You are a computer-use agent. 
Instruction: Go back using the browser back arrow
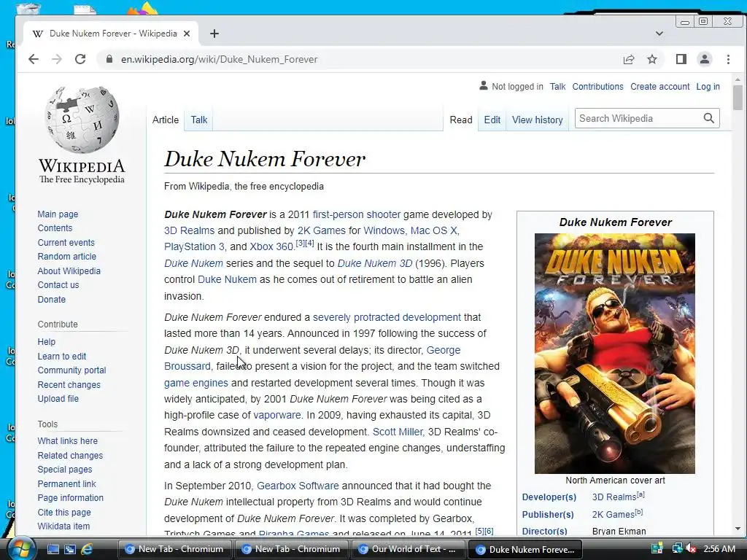[x=34, y=59]
